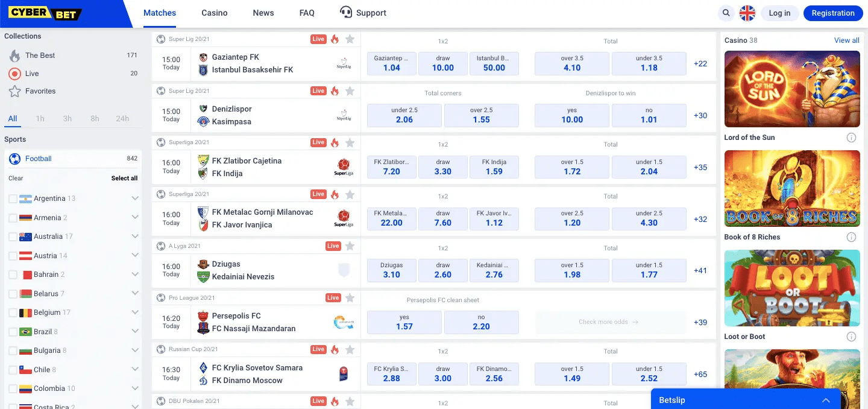Click the Registration button

tap(833, 13)
